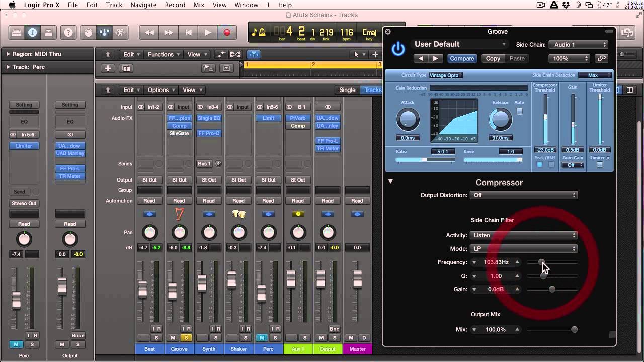Open the Output Distortion dropdown
The width and height of the screenshot is (644, 362).
pyautogui.click(x=523, y=195)
